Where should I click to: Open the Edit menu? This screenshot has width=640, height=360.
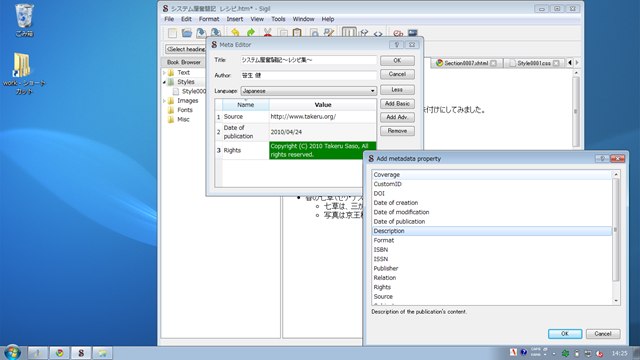pyautogui.click(x=186, y=19)
